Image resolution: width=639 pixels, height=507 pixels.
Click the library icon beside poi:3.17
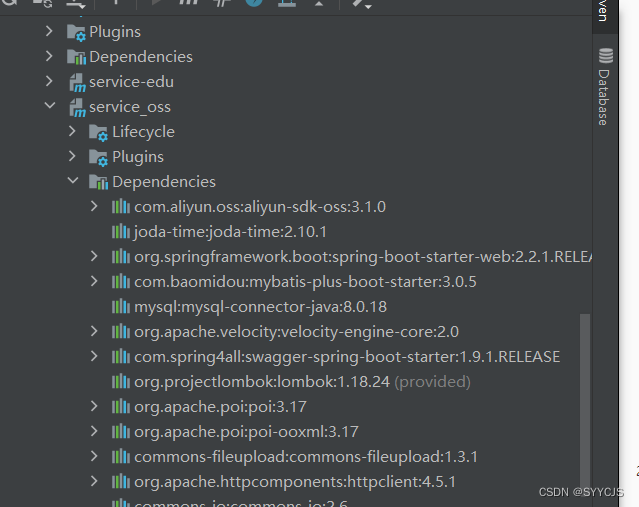tap(121, 407)
